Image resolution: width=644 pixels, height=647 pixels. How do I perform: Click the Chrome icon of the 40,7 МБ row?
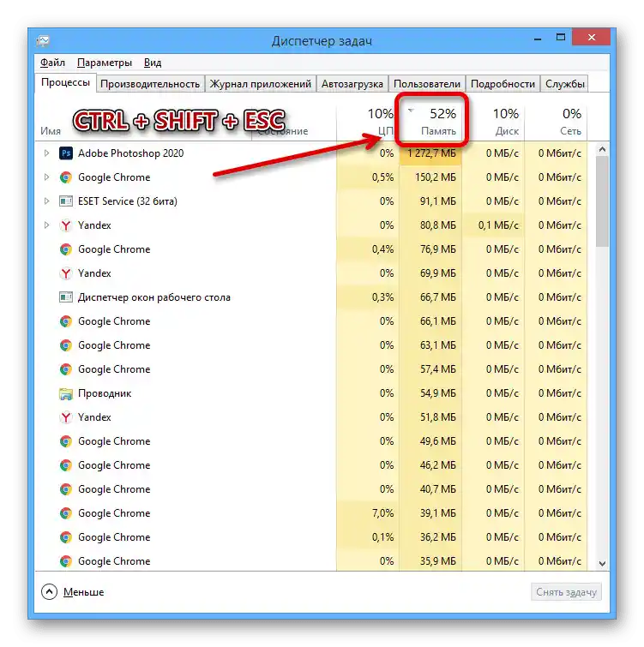(x=66, y=489)
